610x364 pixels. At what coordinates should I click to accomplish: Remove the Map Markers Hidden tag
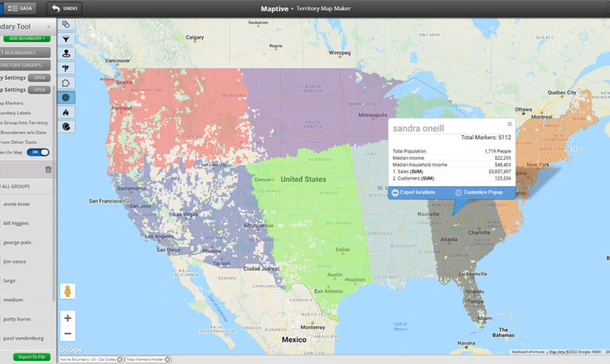tap(168, 359)
